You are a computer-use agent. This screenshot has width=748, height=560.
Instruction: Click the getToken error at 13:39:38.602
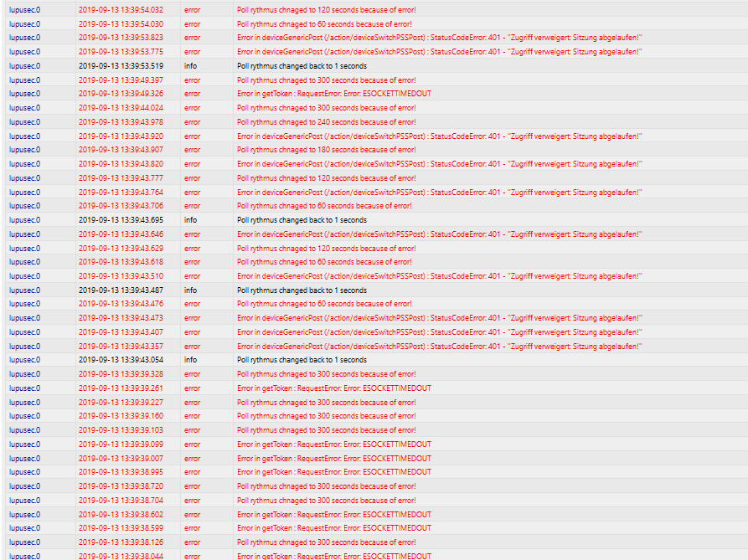[334, 515]
